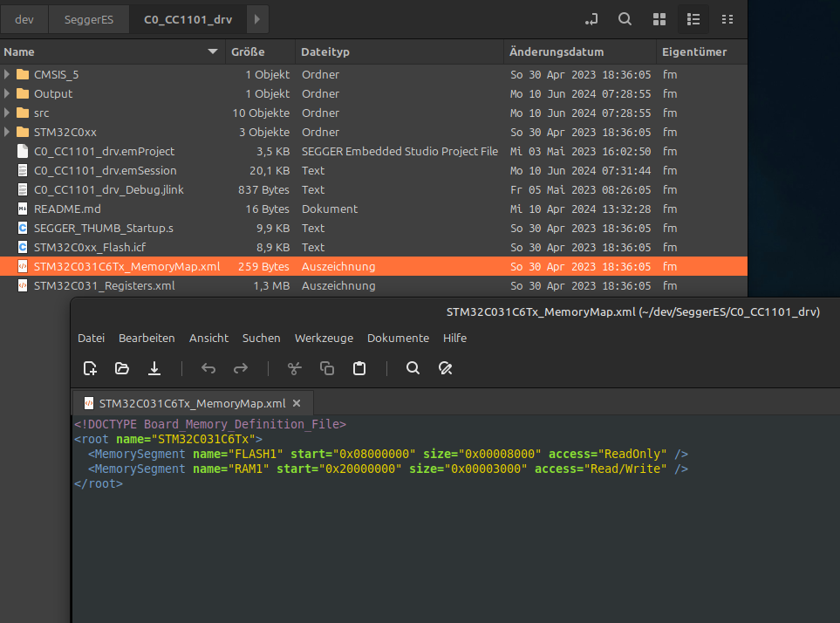Open the Dokumente menu
This screenshot has width=840, height=623.
(x=398, y=338)
